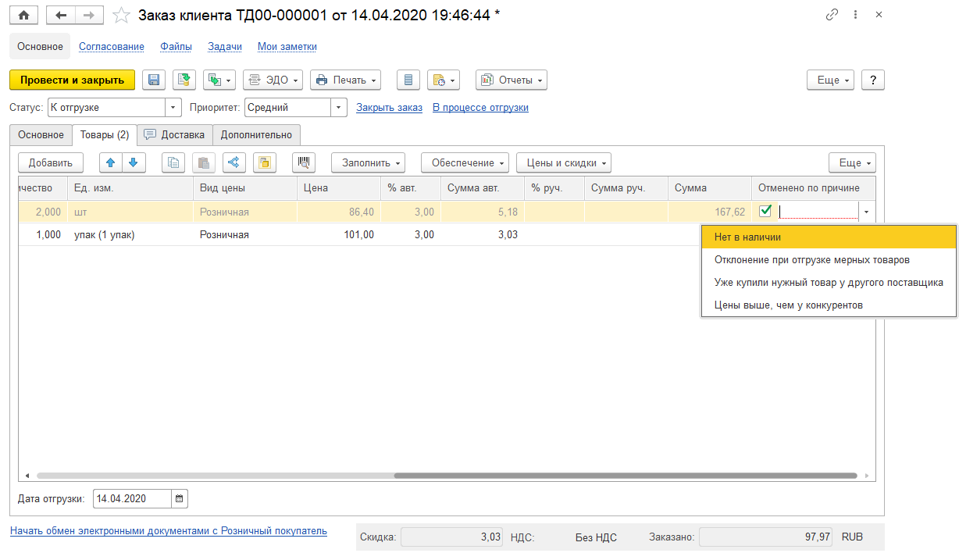The image size is (959, 560).
Task: Open the ЭДО menu
Action: coord(273,80)
